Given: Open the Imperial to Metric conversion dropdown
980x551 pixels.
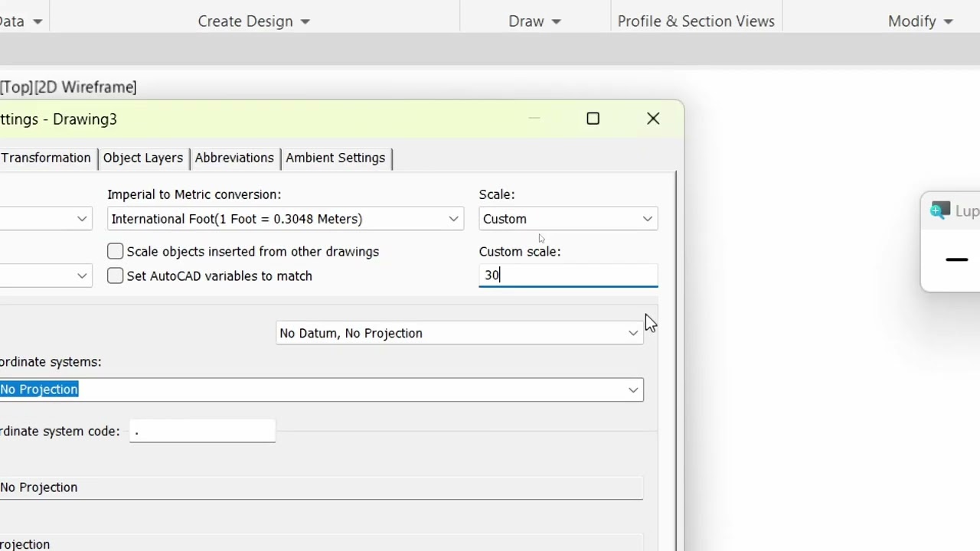Looking at the screenshot, I should point(286,219).
